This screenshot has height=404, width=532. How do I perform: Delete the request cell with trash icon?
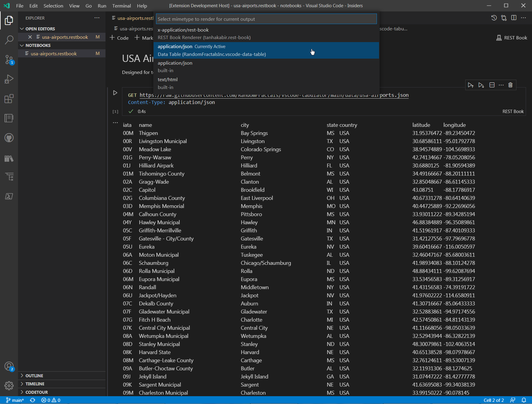pos(510,85)
